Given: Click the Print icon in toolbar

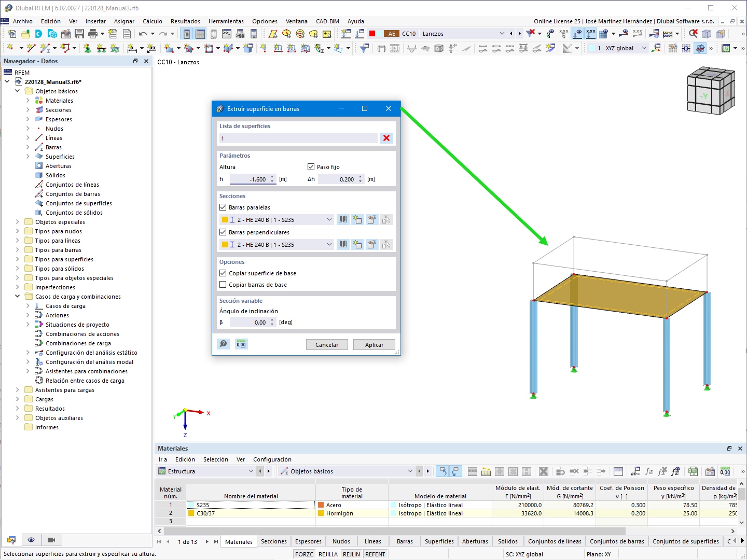Looking at the screenshot, I should tap(93, 34).
